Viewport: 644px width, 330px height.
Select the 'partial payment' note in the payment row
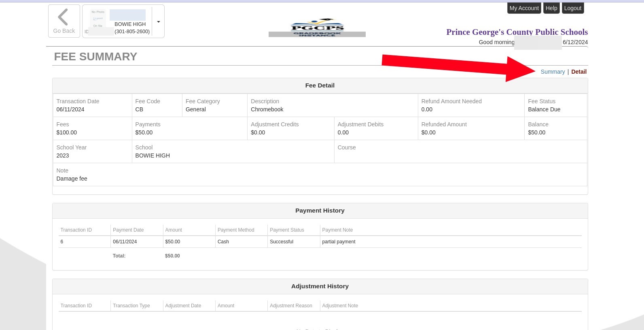click(x=339, y=242)
